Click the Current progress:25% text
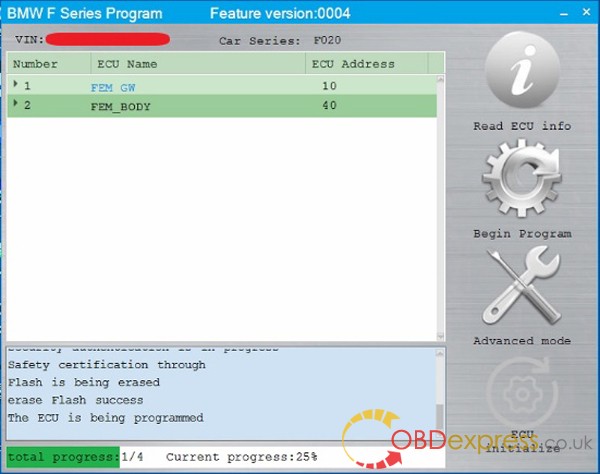Screen dimensions: 600x474 (241, 457)
